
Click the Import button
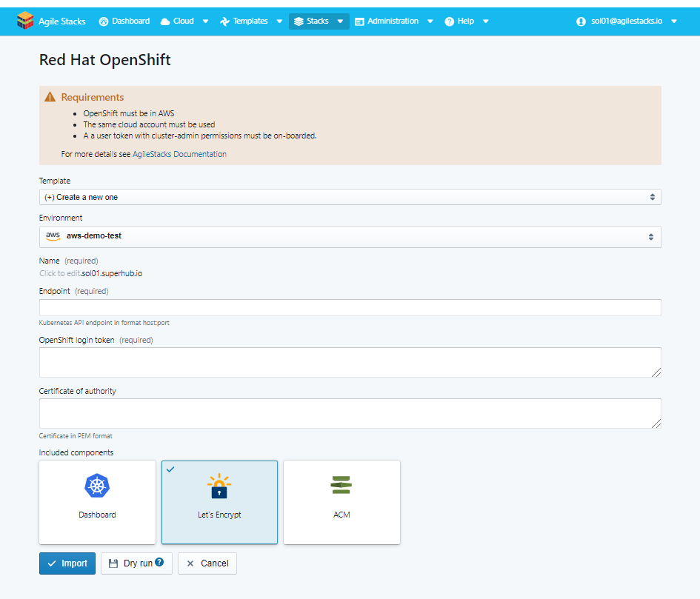point(67,563)
